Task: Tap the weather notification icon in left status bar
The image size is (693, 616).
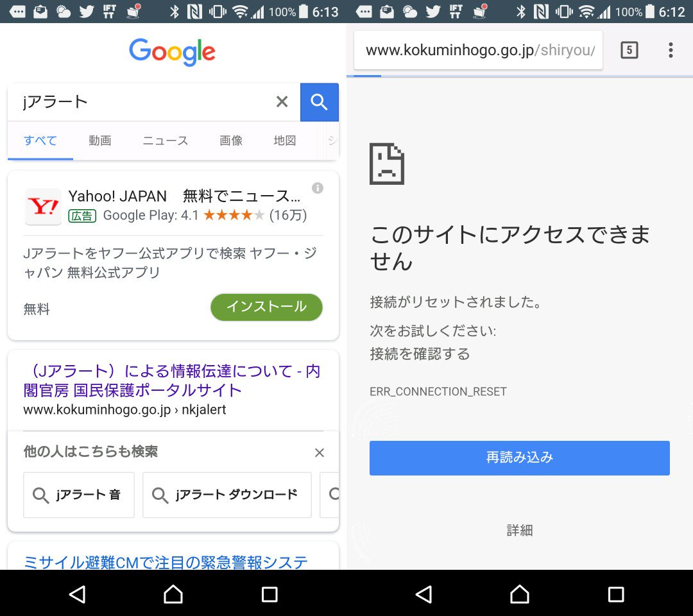Action: click(x=63, y=12)
